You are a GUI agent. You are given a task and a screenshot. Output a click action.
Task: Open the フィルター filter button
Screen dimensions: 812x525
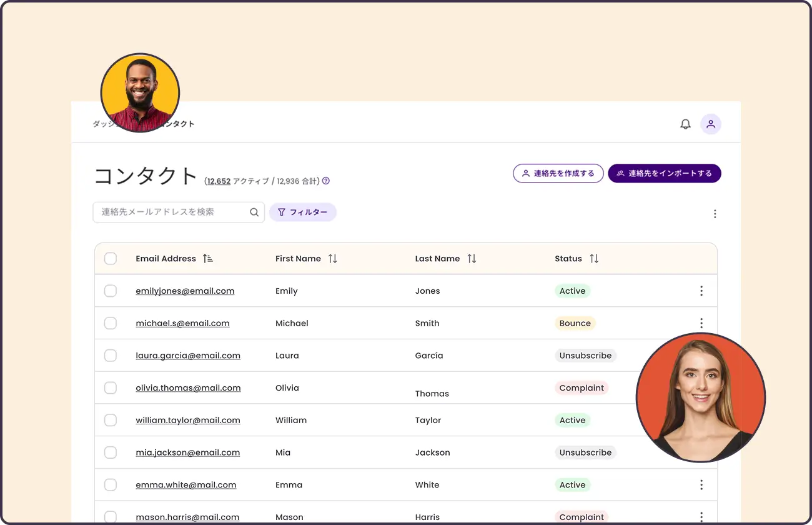click(x=303, y=212)
